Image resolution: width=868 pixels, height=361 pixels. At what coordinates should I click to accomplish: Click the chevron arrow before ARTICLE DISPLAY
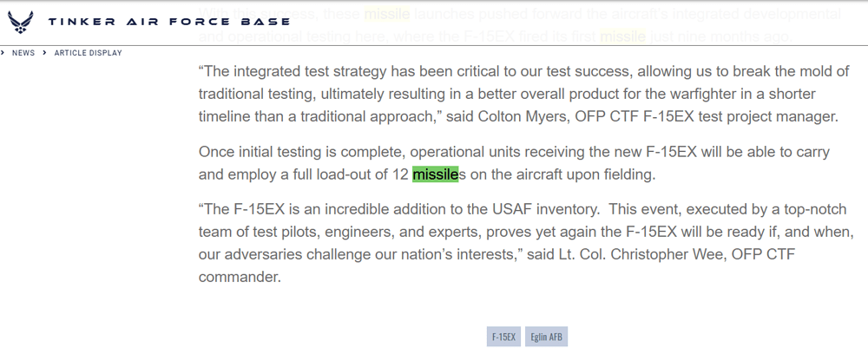[x=44, y=53]
